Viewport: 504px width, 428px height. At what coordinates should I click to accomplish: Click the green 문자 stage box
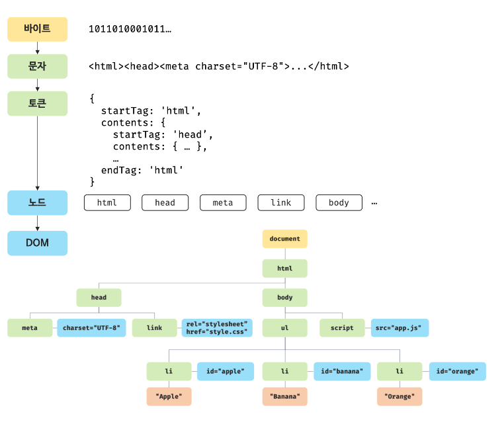(37, 66)
